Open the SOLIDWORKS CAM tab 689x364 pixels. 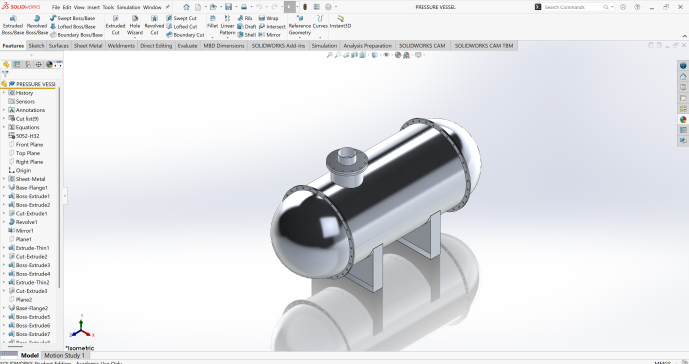point(422,46)
